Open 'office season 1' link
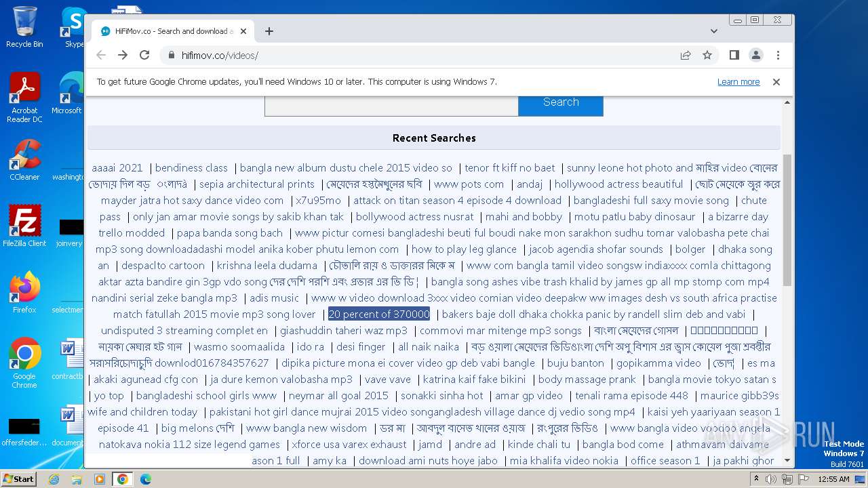The image size is (868, 488). (665, 461)
